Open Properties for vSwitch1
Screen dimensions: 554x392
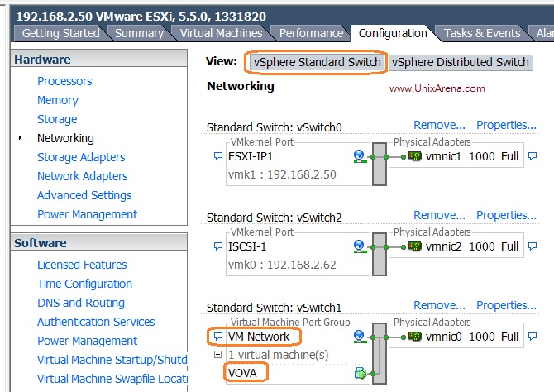(506, 305)
